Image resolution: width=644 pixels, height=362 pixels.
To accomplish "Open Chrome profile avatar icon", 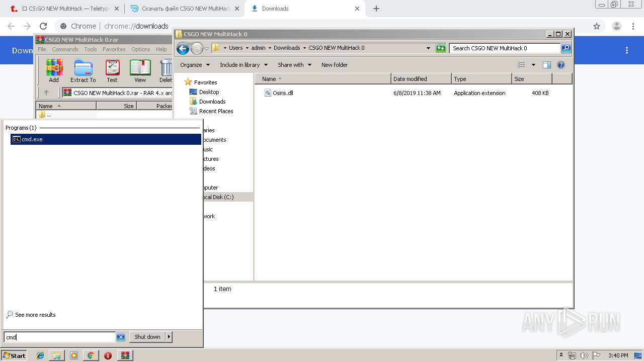I will (x=617, y=26).
